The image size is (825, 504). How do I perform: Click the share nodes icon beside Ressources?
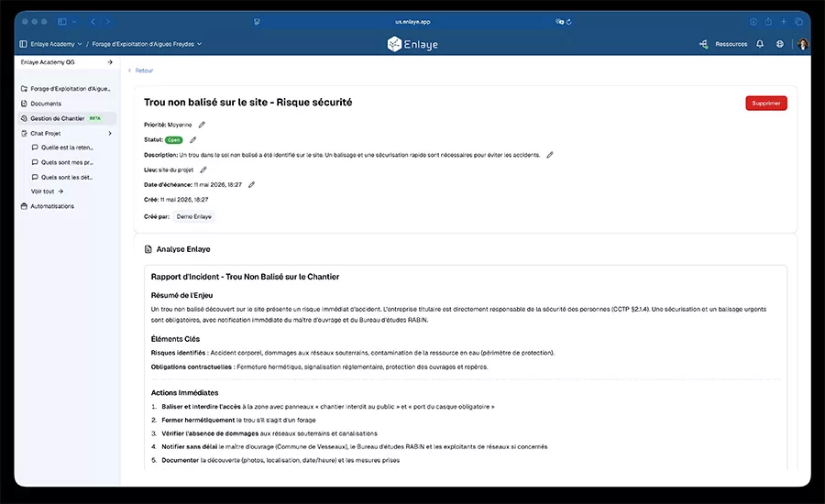point(703,44)
